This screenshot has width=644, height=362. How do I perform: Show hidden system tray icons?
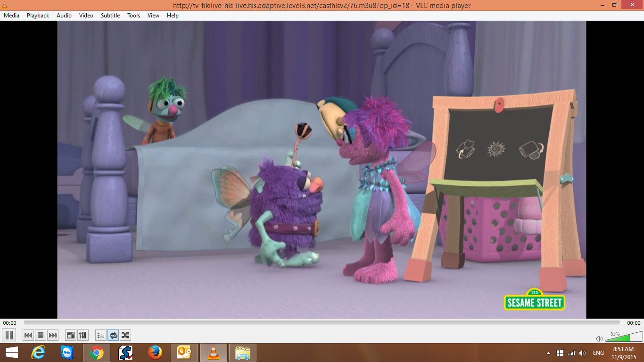[x=548, y=353]
